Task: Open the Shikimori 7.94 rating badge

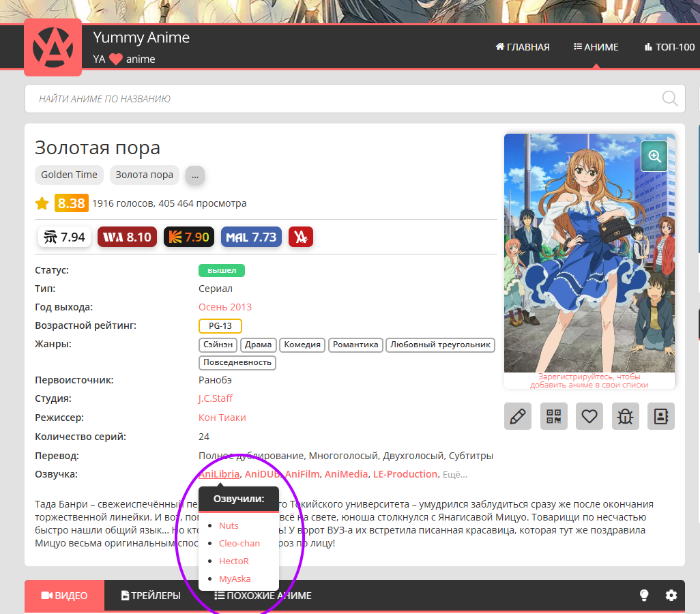Action: (64, 237)
